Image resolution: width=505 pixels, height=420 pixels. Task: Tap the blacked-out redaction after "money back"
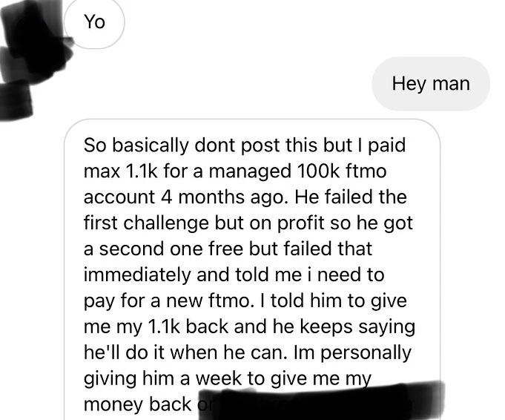pyautogui.click(x=320, y=401)
